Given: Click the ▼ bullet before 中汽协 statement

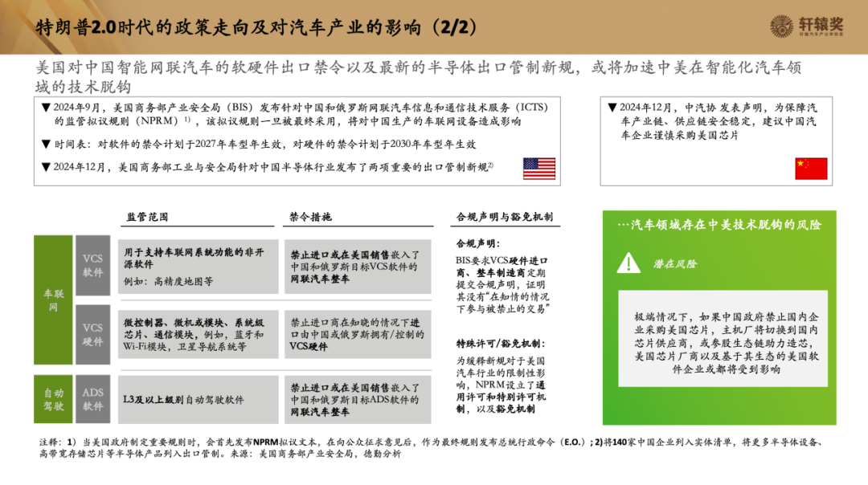Looking at the screenshot, I should 612,107.
